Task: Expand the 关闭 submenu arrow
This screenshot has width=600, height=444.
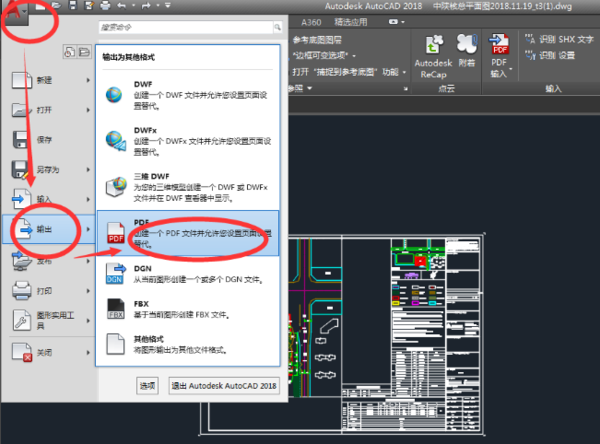Action: tap(88, 352)
